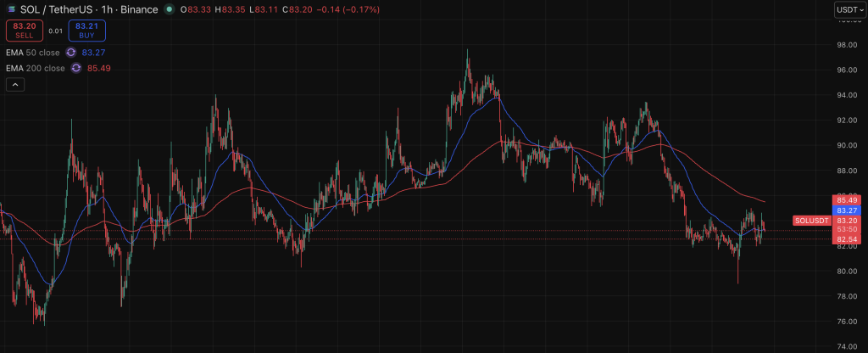Click the purple icon next to EMA 200
The image size is (868, 353).
(75, 68)
